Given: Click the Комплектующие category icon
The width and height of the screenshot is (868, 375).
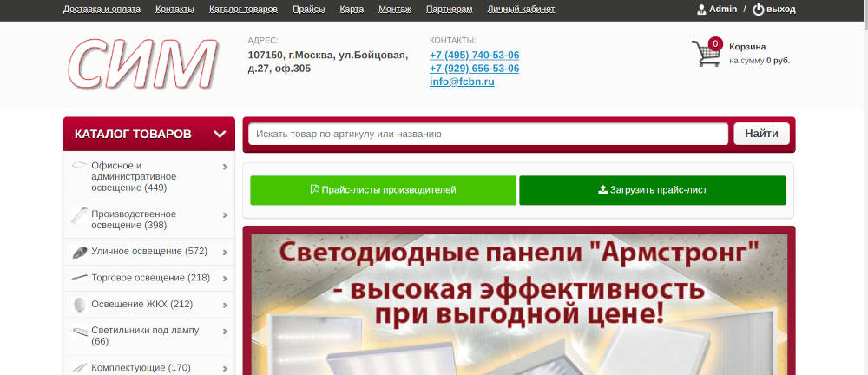Looking at the screenshot, I should (x=79, y=367).
